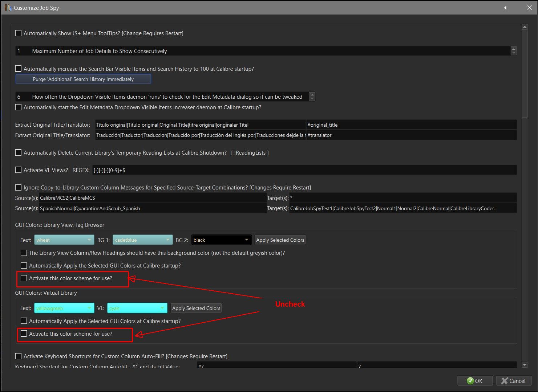Click the 'BG 2:' label
This screenshot has height=392, width=538.
tap(182, 240)
